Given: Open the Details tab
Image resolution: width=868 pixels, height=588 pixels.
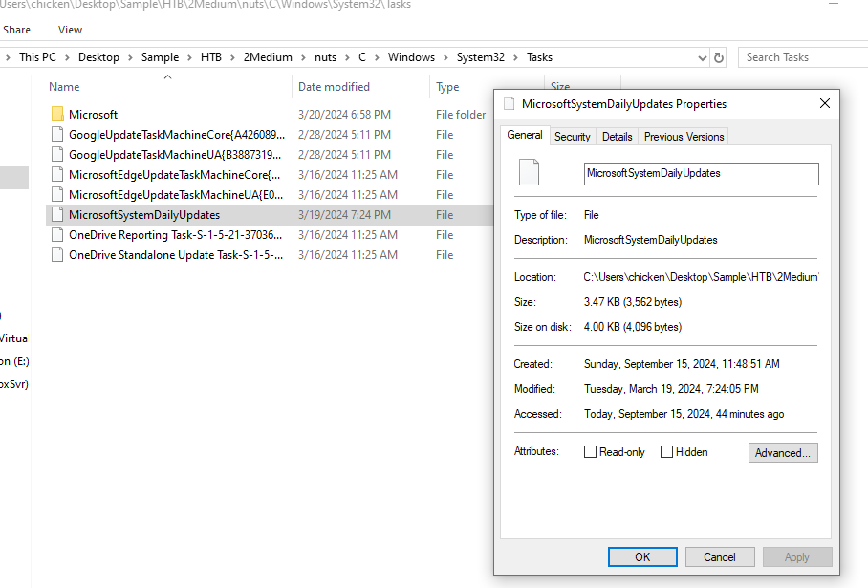Looking at the screenshot, I should (617, 137).
